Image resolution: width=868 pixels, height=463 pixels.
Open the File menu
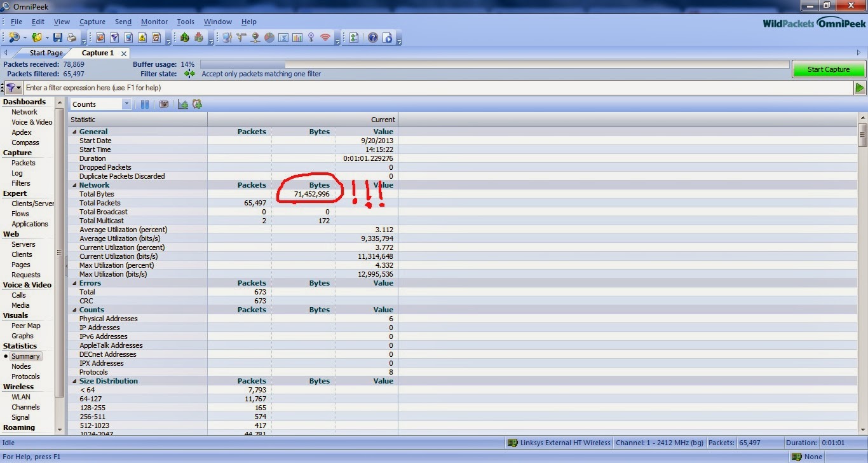click(17, 22)
